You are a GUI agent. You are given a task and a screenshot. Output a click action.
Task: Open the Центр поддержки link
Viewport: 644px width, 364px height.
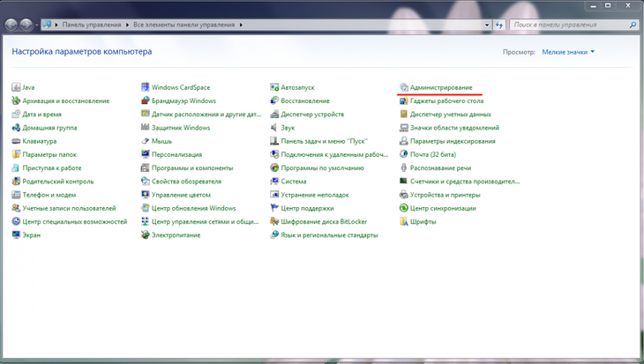[x=307, y=209]
